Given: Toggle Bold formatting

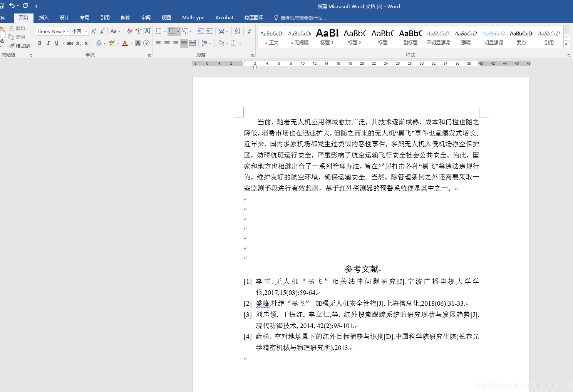Looking at the screenshot, I should coord(40,43).
